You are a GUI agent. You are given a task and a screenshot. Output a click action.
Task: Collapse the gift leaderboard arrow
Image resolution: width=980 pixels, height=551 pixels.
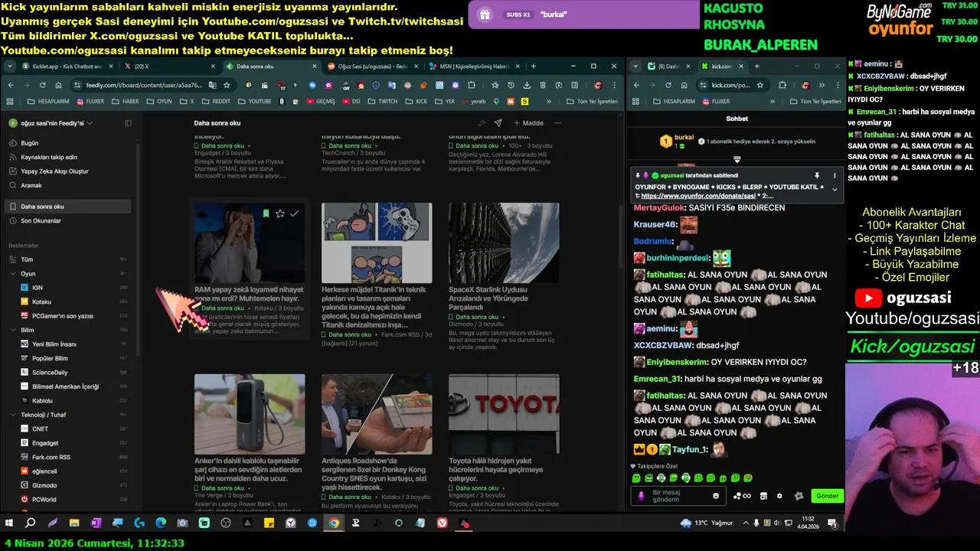point(737,159)
